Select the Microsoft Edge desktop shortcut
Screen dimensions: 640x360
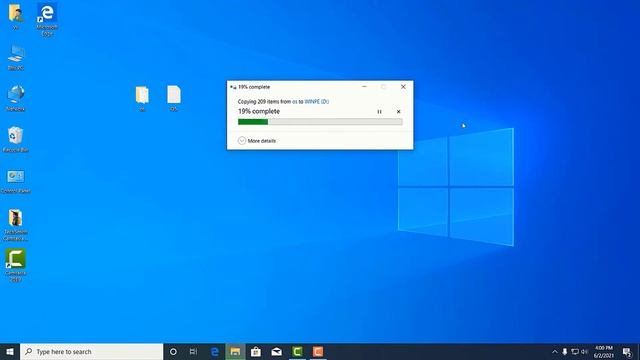point(47,19)
